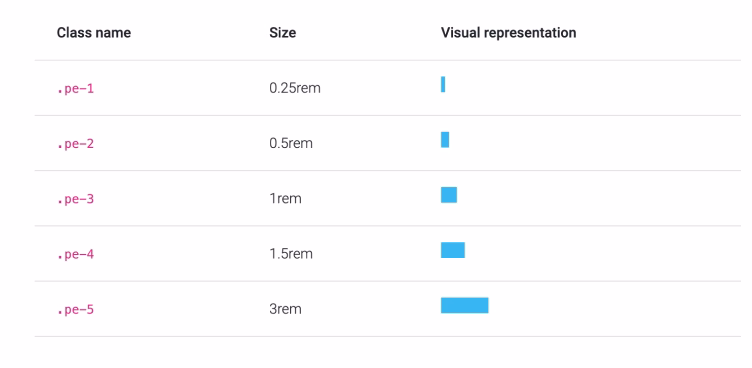
Task: Click the Size column header
Action: (x=282, y=33)
